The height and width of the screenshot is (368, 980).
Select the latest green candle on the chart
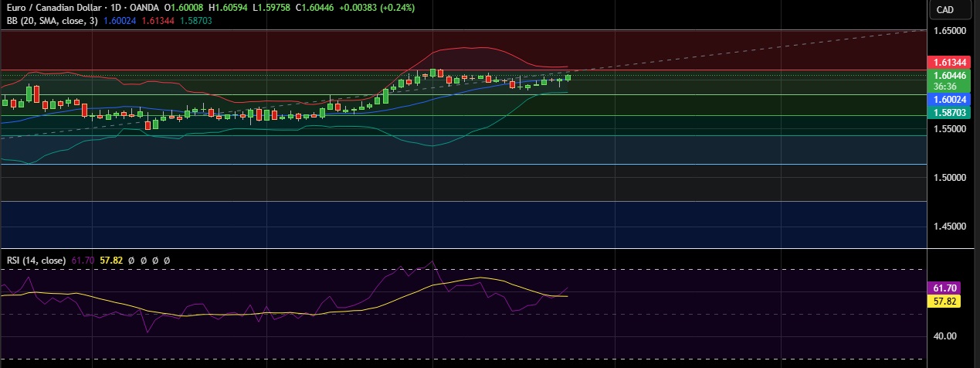point(568,77)
